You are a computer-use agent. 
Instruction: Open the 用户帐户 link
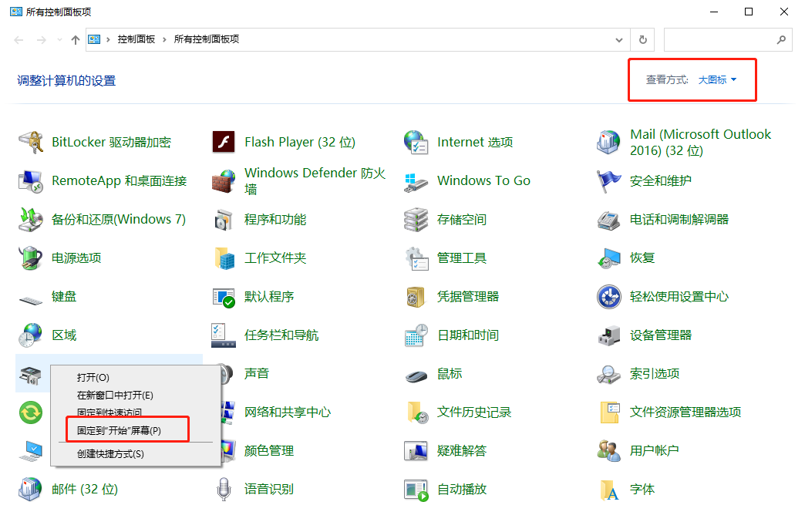pyautogui.click(x=654, y=451)
